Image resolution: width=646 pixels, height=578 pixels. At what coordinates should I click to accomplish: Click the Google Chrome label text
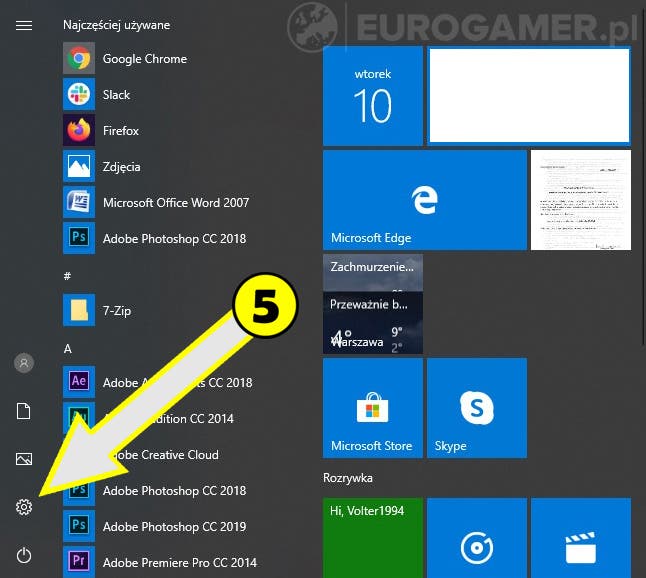click(x=145, y=59)
